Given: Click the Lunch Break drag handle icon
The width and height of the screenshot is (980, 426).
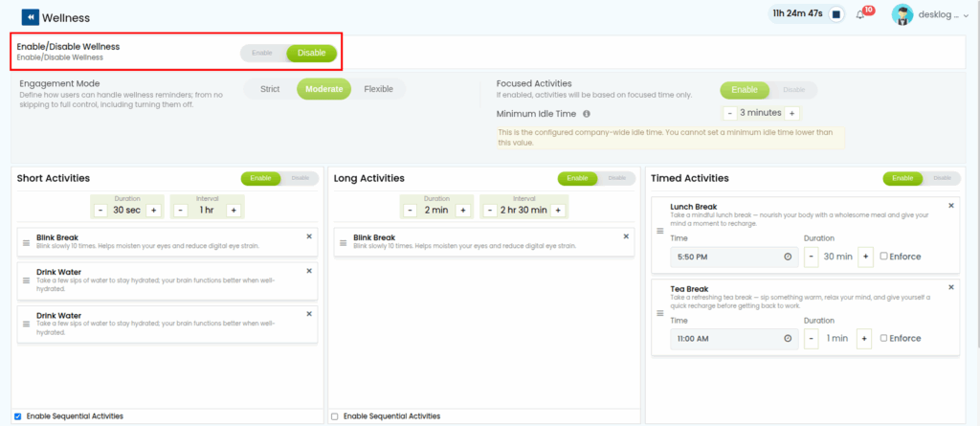Looking at the screenshot, I should click(x=658, y=231).
